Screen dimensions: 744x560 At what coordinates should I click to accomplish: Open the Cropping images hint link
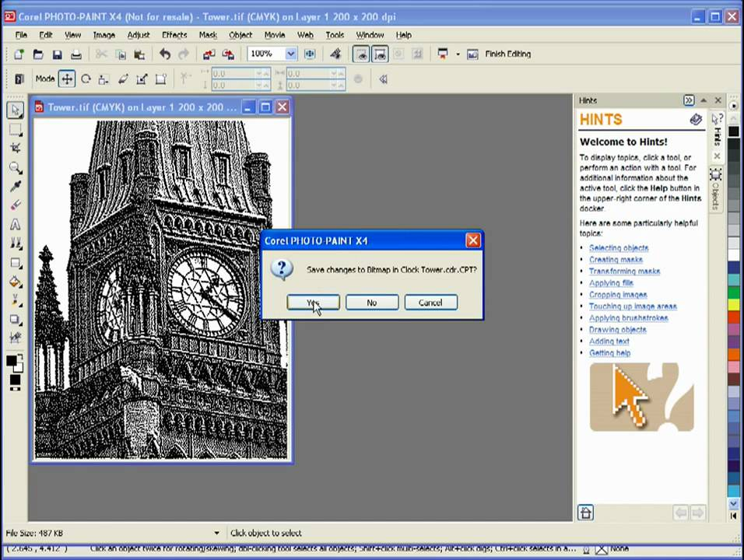[x=618, y=295]
